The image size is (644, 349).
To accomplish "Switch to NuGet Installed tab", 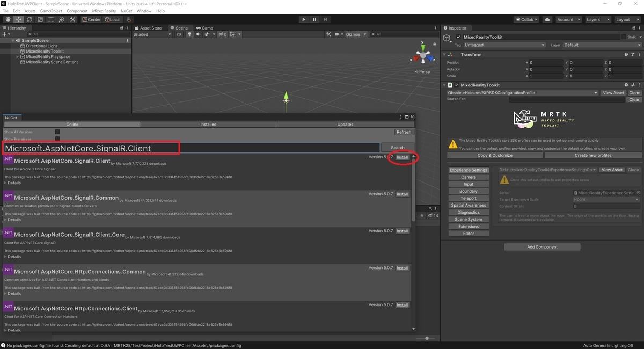I will 209,125.
